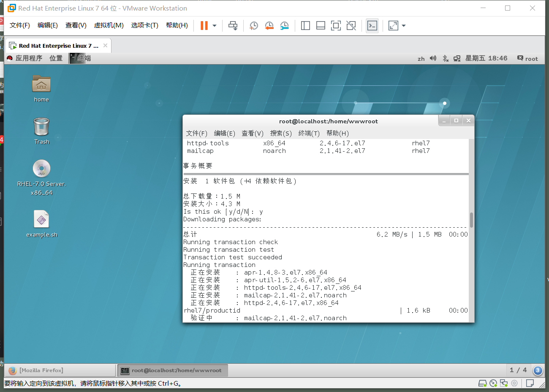Open terminal 搜索(S) menu
549x392 pixels.
(x=281, y=133)
